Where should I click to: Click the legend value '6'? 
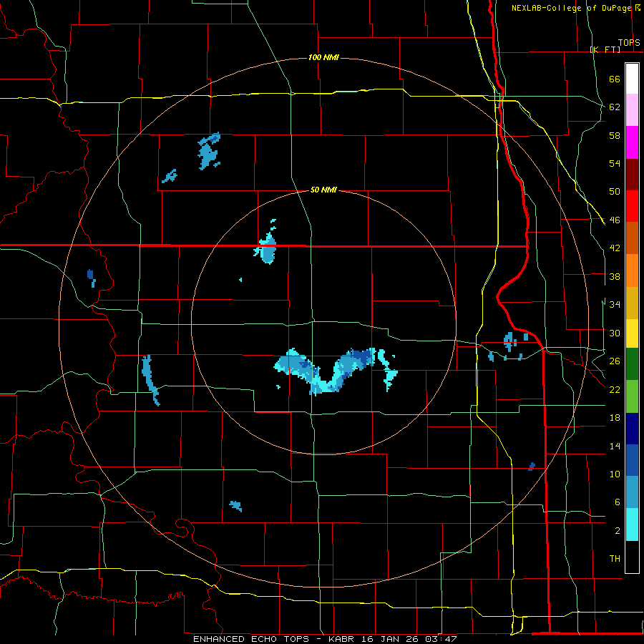[618, 502]
